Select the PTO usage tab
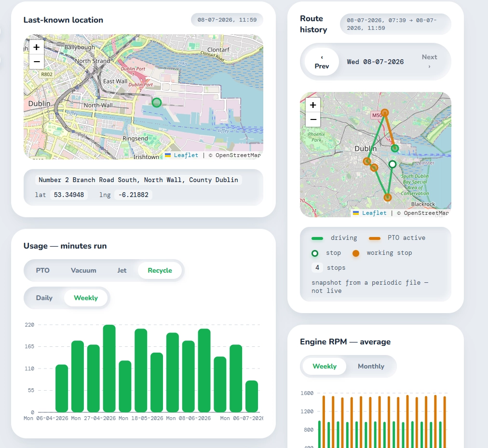Image resolution: width=488 pixels, height=448 pixels. pyautogui.click(x=42, y=270)
